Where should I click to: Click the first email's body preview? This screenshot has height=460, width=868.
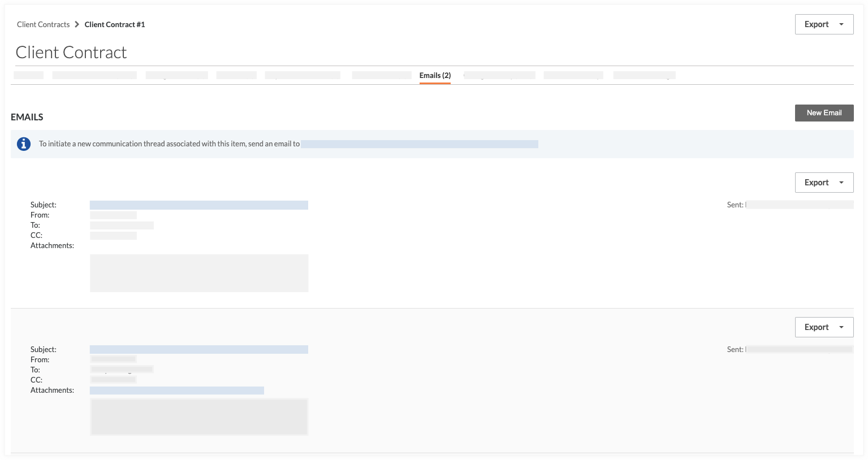199,273
